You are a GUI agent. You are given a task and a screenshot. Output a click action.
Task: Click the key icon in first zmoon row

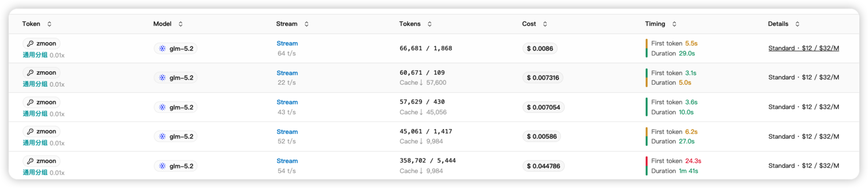click(x=30, y=44)
